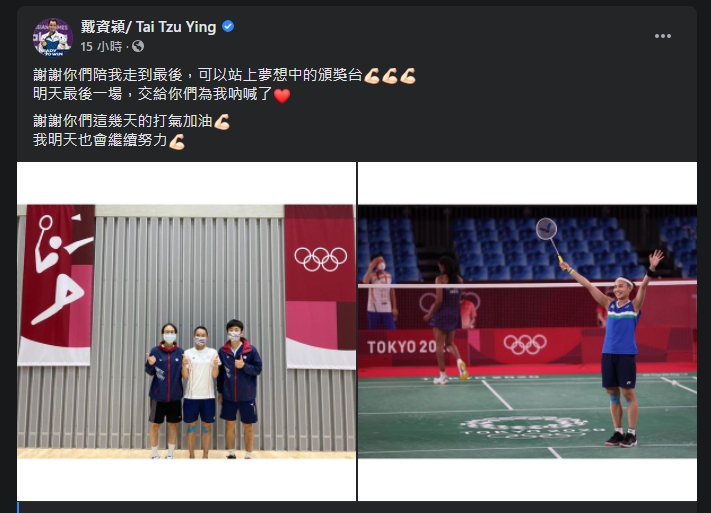Screen dimensions: 711x513
Task: Open the post options three-dot menu
Action: point(662,36)
